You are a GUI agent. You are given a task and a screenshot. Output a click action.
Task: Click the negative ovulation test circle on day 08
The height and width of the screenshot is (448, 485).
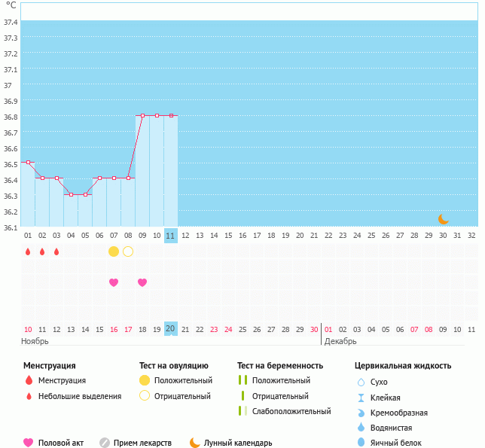click(x=128, y=251)
